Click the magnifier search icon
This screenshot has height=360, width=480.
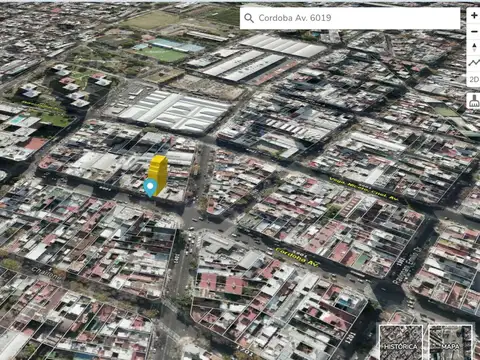[x=249, y=18]
